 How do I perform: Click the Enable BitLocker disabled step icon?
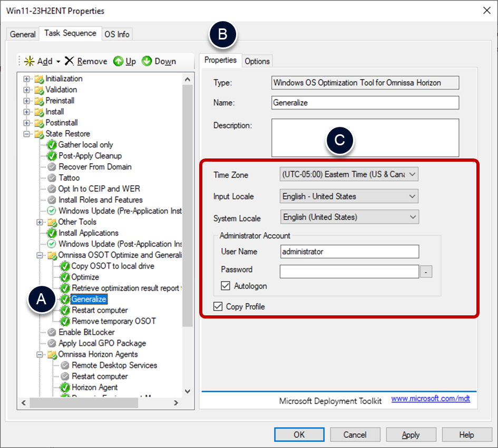click(x=52, y=332)
